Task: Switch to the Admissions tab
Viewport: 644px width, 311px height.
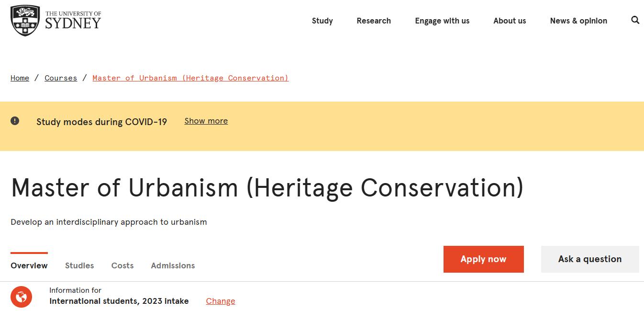Action: pos(173,265)
